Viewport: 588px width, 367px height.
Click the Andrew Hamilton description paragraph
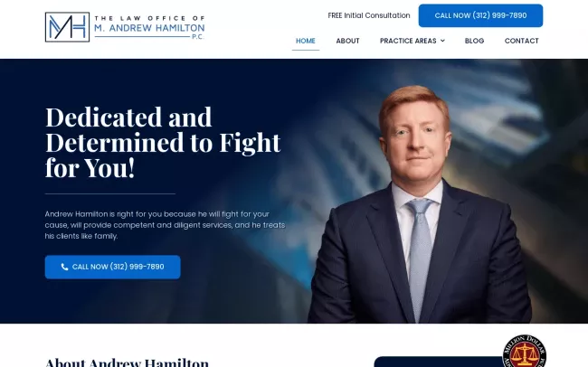coord(165,225)
